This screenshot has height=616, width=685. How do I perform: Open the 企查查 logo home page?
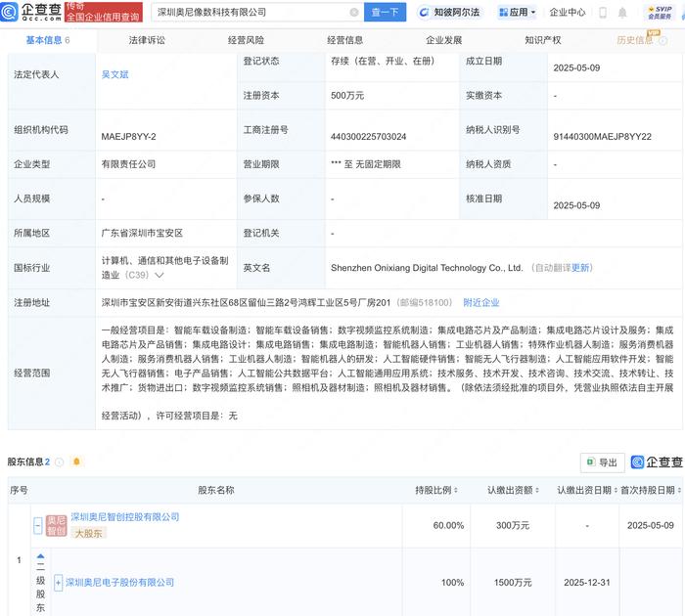pos(31,12)
